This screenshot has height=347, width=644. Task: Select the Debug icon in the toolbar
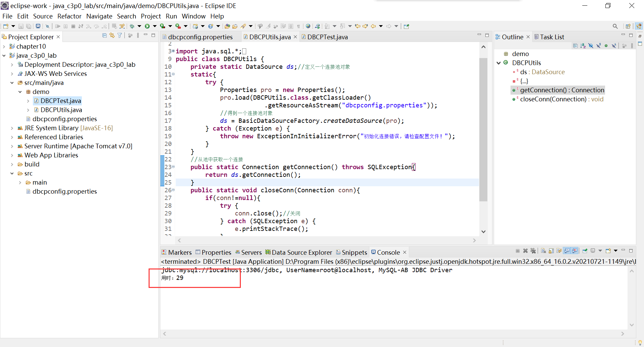point(132,27)
